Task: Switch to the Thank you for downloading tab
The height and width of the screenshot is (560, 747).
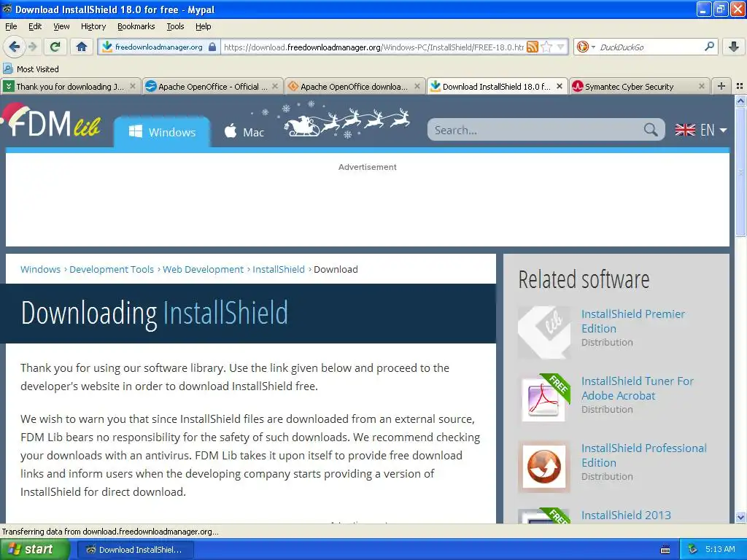Action: click(x=71, y=86)
